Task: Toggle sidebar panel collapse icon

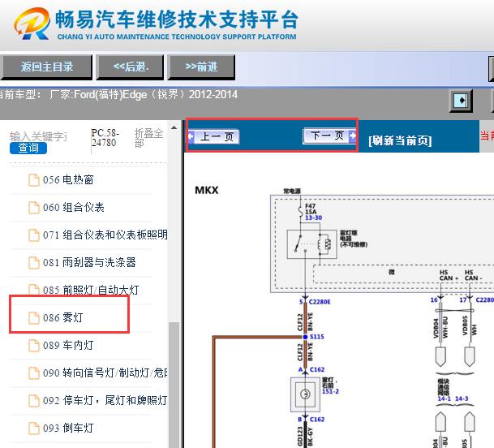Action: tap(461, 101)
